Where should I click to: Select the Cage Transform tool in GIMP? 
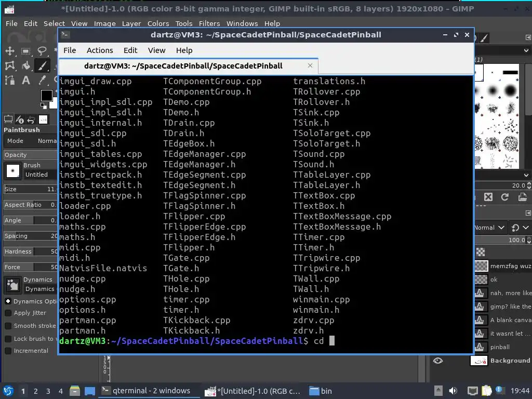coord(10,66)
